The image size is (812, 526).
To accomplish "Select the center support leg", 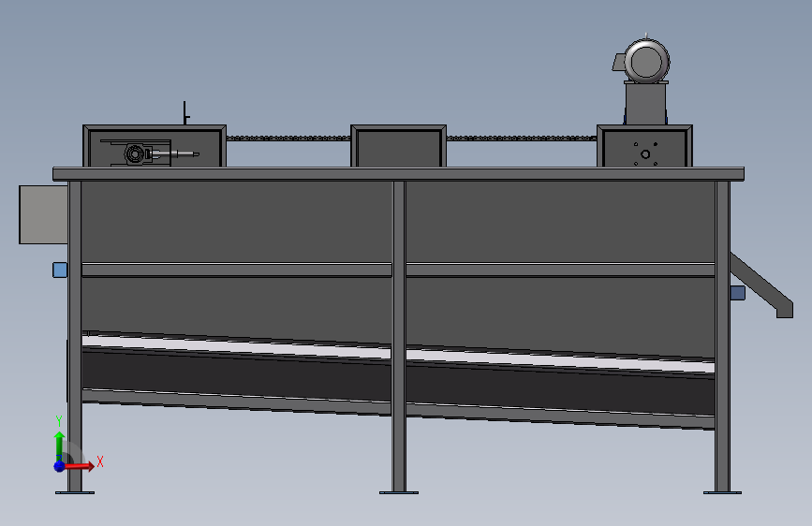I will (x=399, y=335).
